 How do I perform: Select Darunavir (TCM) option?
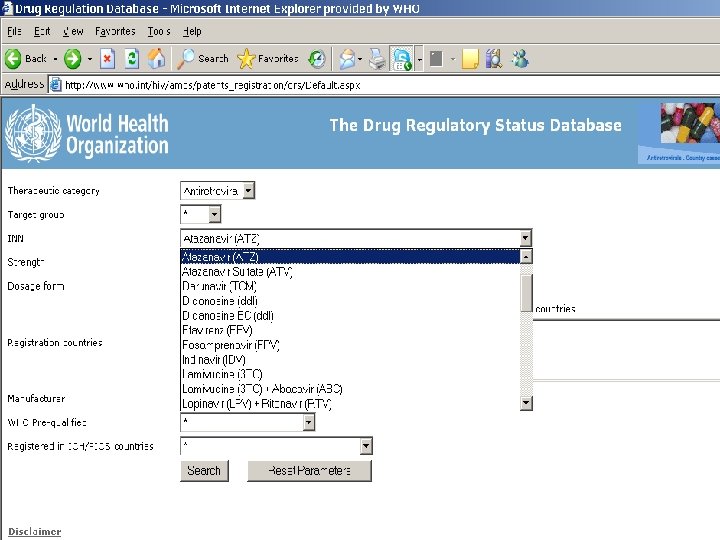[x=350, y=286]
